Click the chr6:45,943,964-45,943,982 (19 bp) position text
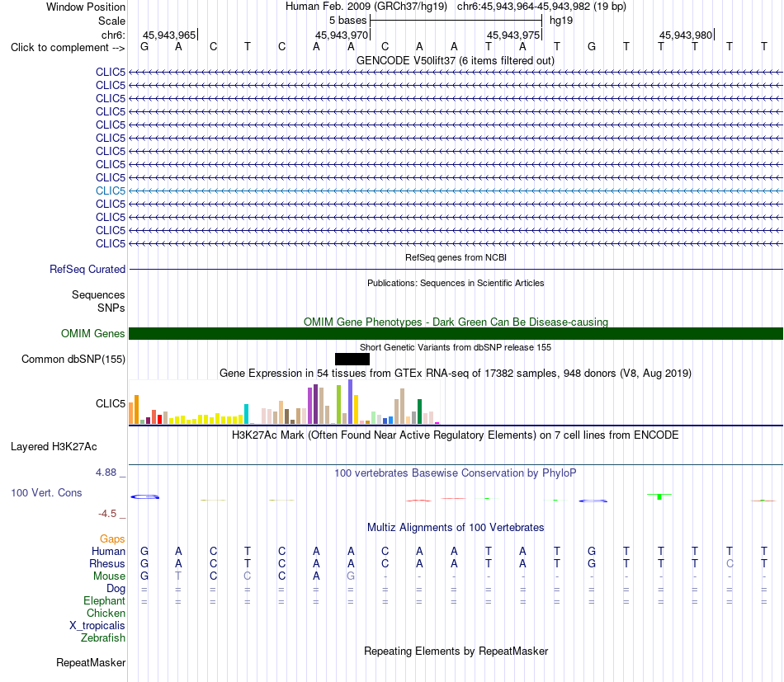The width and height of the screenshot is (784, 682). tap(541, 7)
